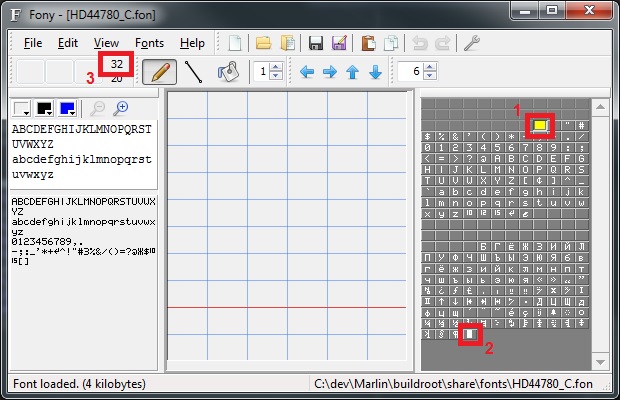
Task: Click the New file icon
Action: pos(235,43)
